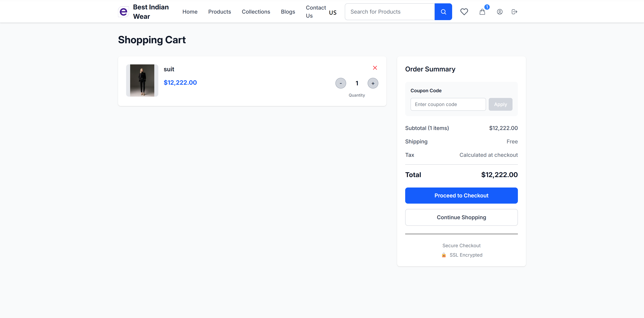Decrease suit quantity with minus button
This screenshot has height=318, width=644.
(x=341, y=83)
